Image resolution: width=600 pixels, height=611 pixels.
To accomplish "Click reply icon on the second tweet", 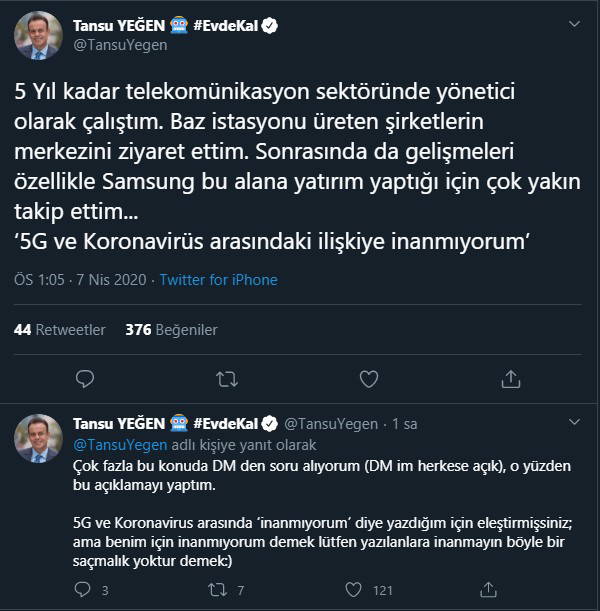I will [86, 590].
